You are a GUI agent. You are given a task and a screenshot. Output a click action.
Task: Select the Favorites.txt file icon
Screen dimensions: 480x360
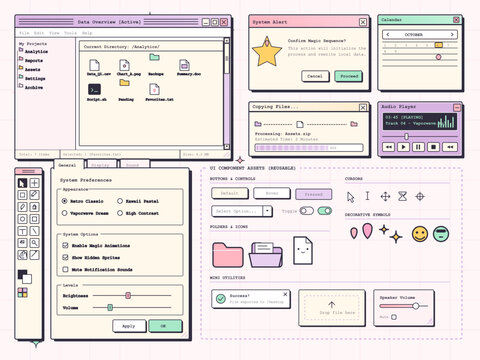click(154, 90)
